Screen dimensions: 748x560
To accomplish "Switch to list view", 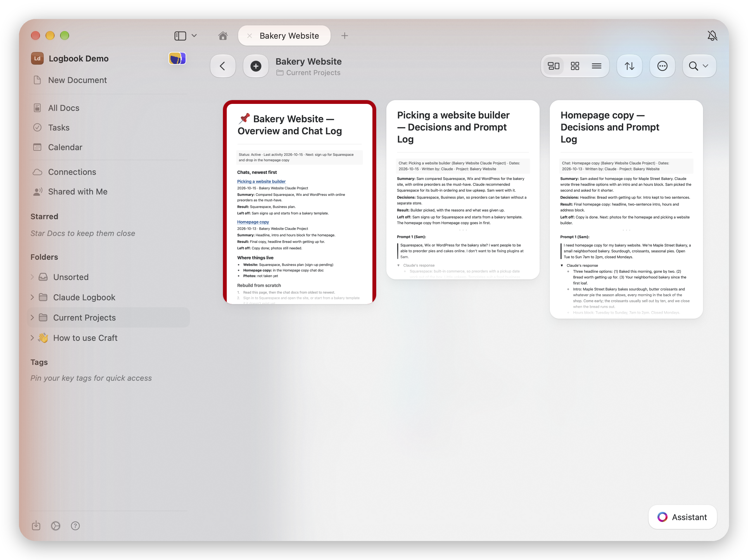I will pyautogui.click(x=597, y=66).
